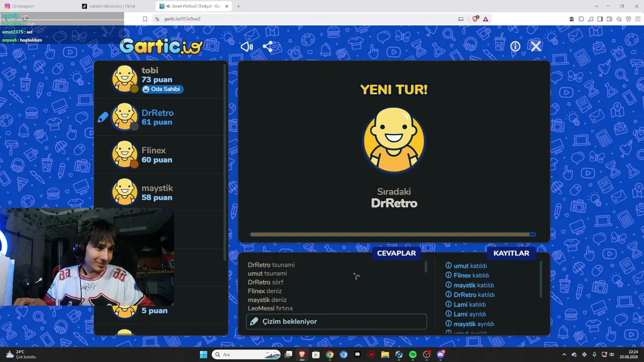The height and width of the screenshot is (362, 644).
Task: Exit the Gartic.io room with X
Action: pos(536,46)
